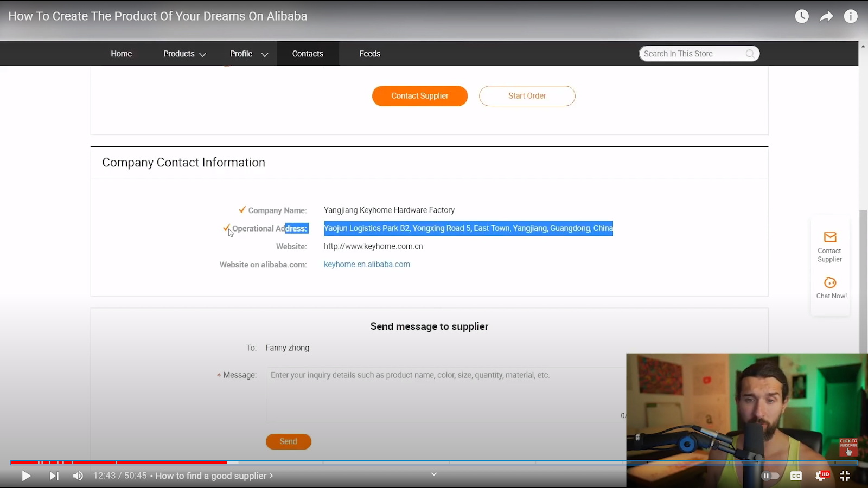Click inside the Message text area
The image size is (868, 488).
tap(446, 395)
